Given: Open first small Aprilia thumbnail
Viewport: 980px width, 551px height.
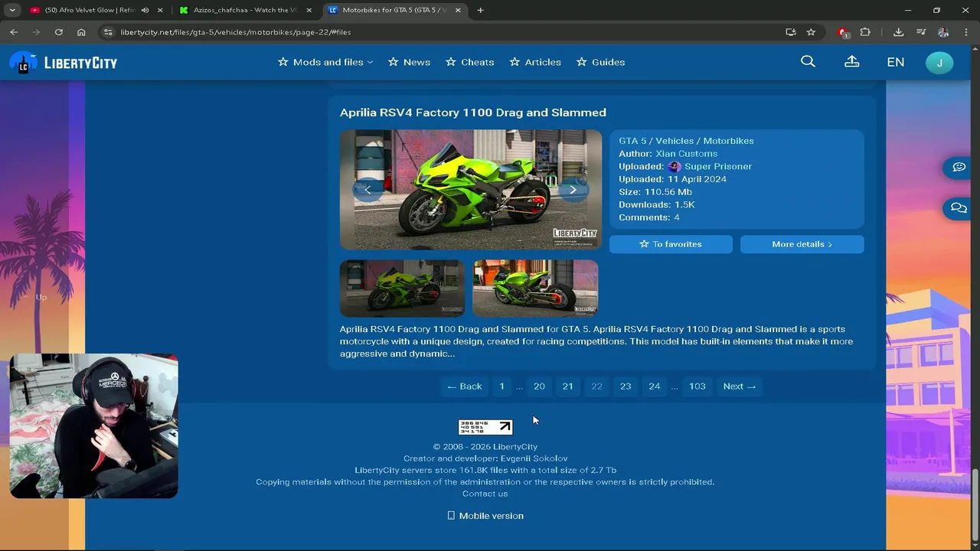Looking at the screenshot, I should click(x=402, y=289).
